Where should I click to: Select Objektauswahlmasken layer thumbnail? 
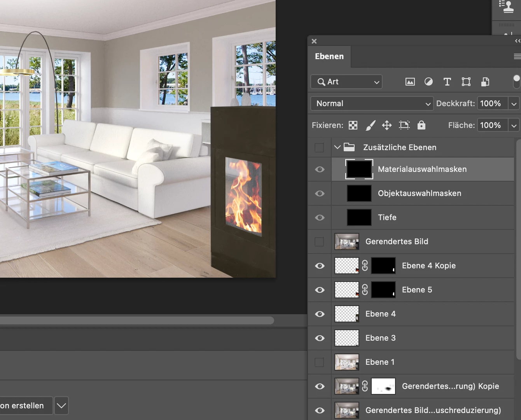[359, 193]
